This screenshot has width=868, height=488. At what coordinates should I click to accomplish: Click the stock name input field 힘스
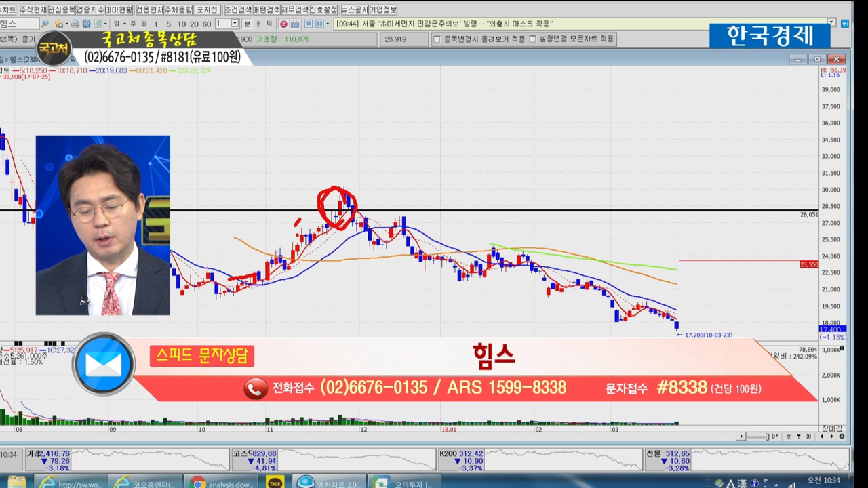tap(17, 24)
